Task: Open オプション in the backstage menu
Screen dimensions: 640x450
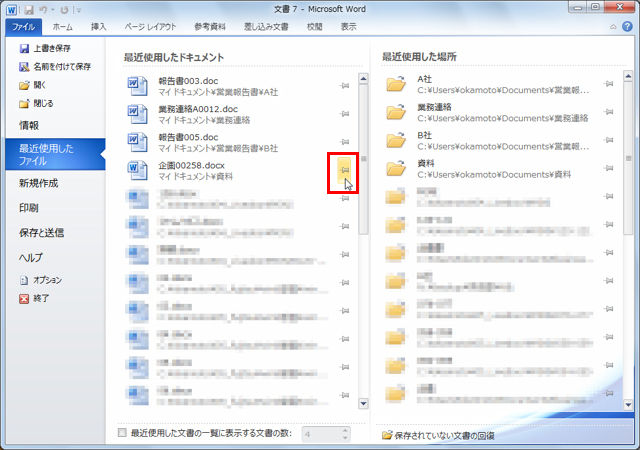Action: [x=41, y=280]
